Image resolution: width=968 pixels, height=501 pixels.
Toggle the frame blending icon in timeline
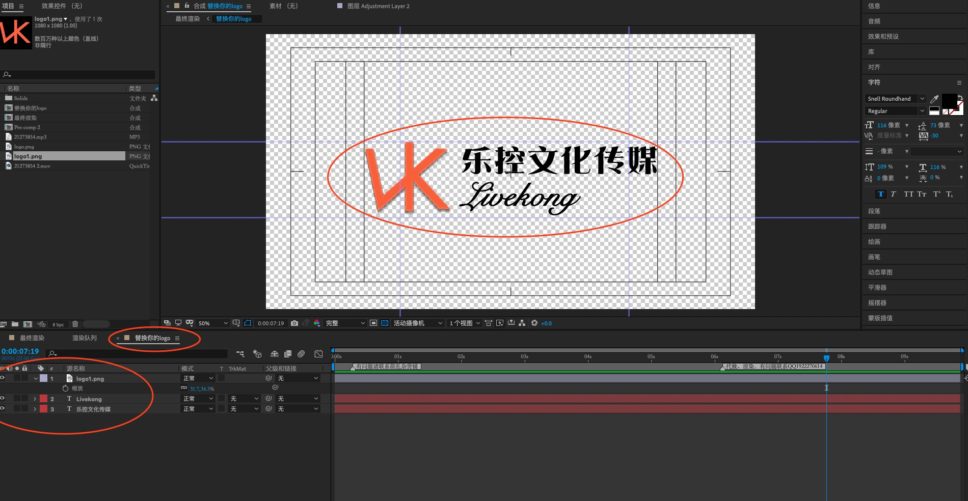point(288,354)
